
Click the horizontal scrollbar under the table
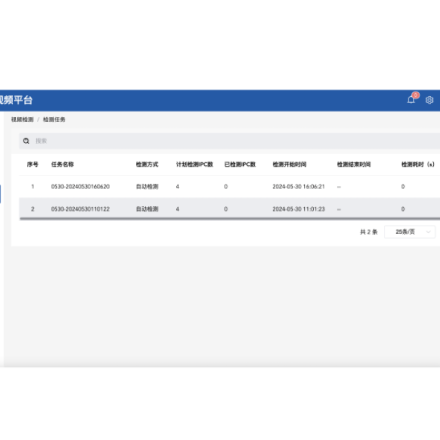coord(230,219)
